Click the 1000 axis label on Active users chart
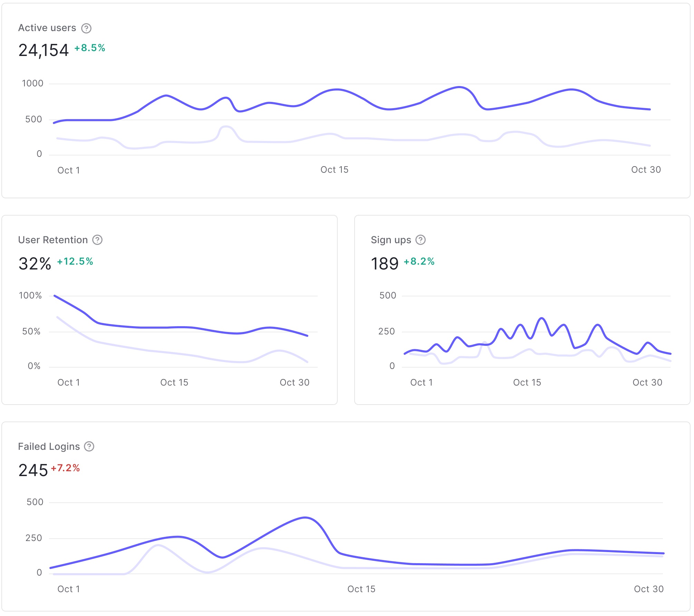The height and width of the screenshot is (616, 694). (32, 83)
